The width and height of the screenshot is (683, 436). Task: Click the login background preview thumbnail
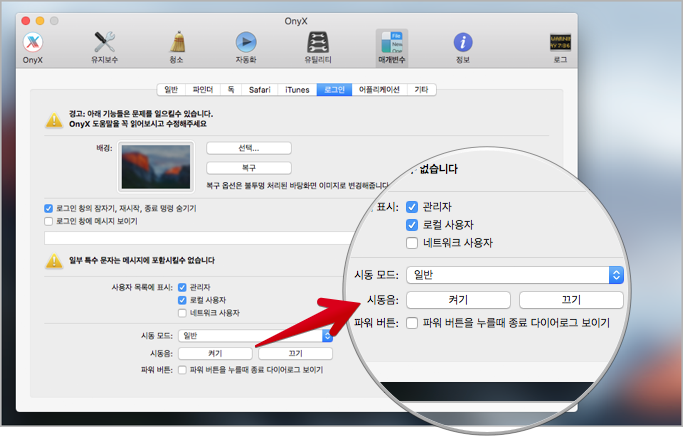tap(156, 167)
